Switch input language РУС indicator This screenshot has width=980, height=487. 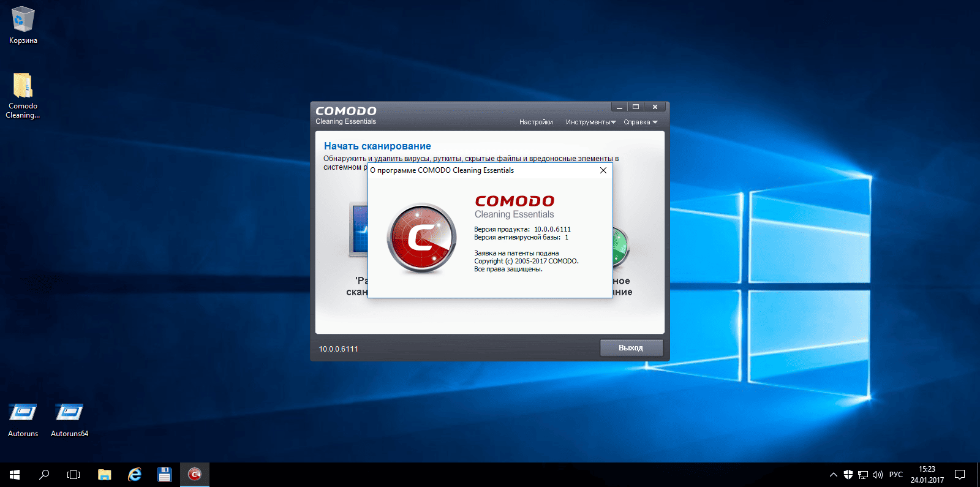tap(896, 475)
